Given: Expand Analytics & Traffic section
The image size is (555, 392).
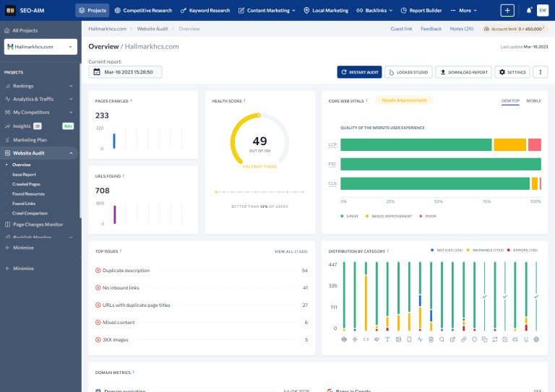Looking at the screenshot, I should (x=39, y=99).
